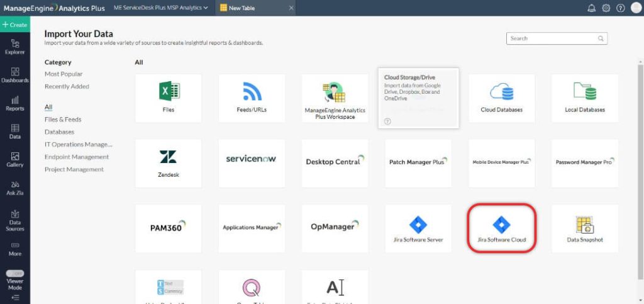Viewport: 644px width, 304px height.
Task: Filter by Endpoint Management category
Action: coord(77,157)
